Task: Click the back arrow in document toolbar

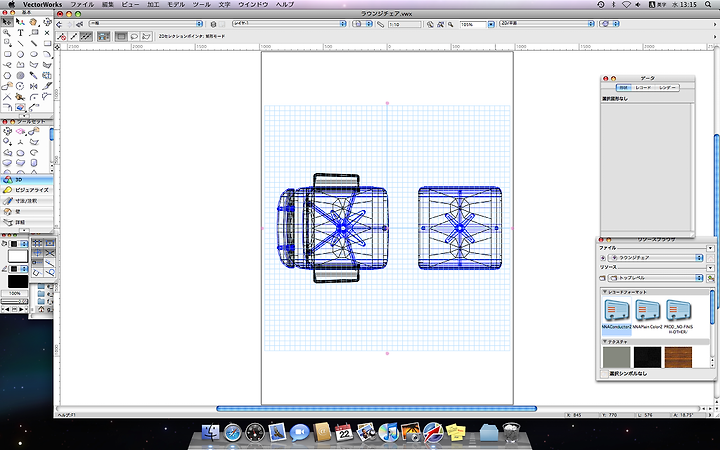Action: click(59, 24)
